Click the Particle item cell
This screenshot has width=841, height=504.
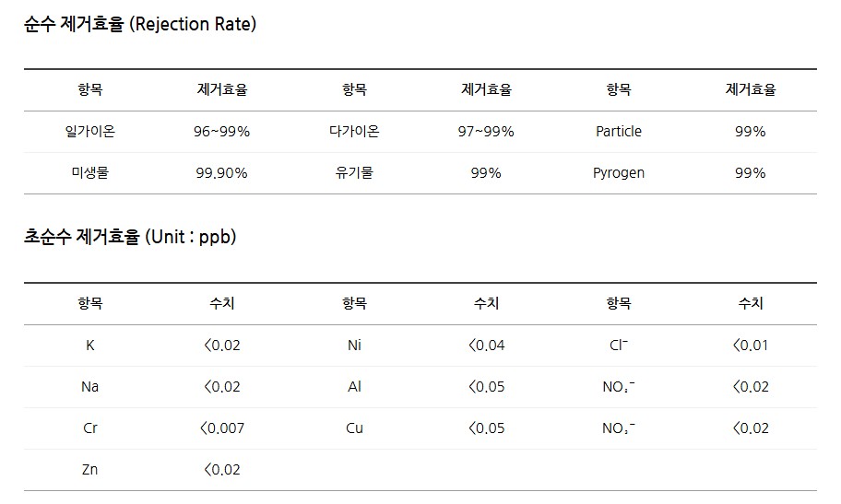(x=619, y=132)
